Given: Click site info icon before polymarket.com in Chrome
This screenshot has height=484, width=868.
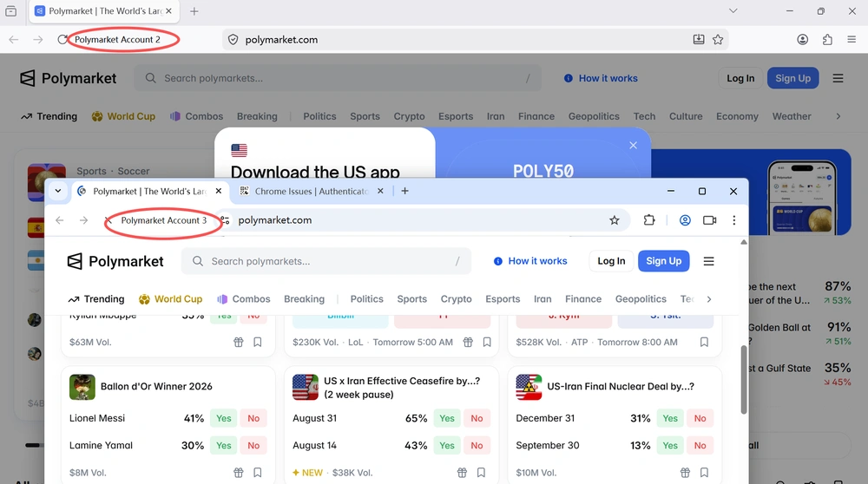Looking at the screenshot, I should 226,220.
